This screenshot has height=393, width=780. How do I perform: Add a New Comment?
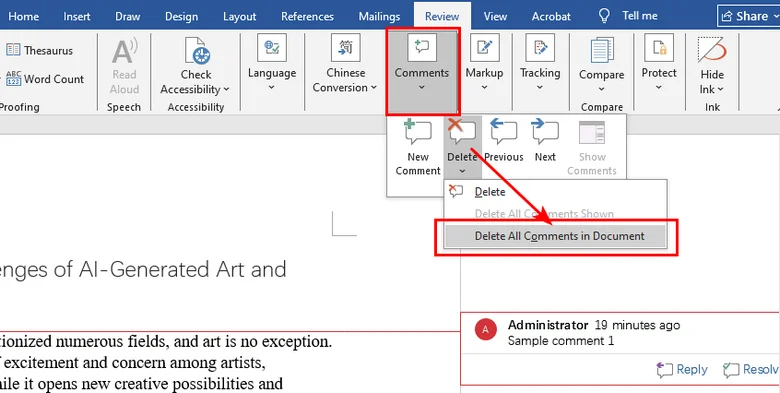417,148
